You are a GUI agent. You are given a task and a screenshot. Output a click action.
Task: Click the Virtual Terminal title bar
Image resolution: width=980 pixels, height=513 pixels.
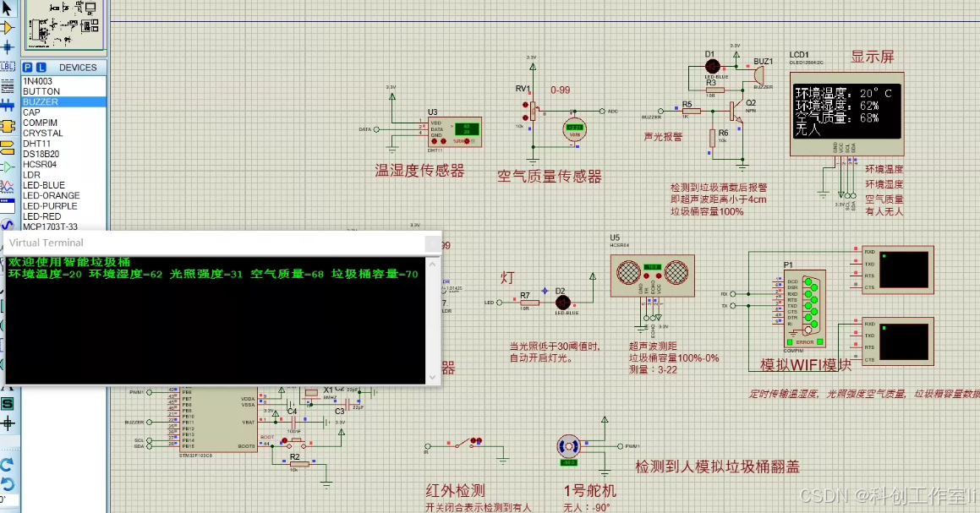pos(216,243)
